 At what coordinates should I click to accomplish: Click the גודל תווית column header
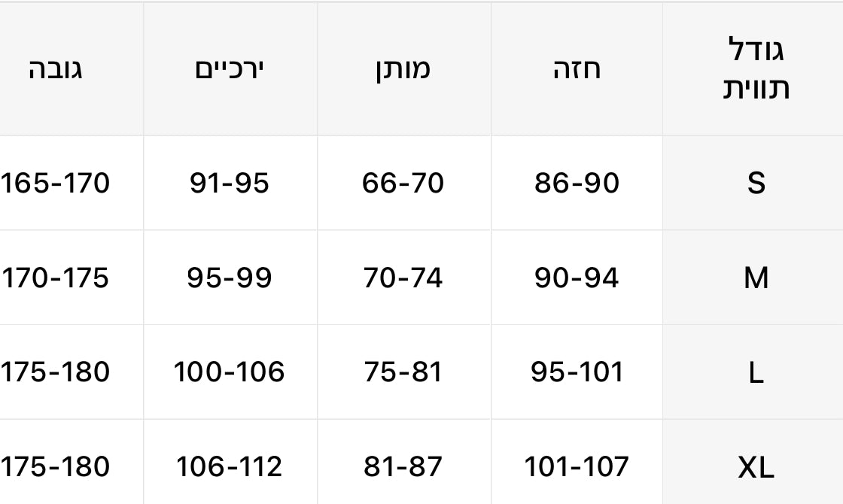(x=755, y=69)
